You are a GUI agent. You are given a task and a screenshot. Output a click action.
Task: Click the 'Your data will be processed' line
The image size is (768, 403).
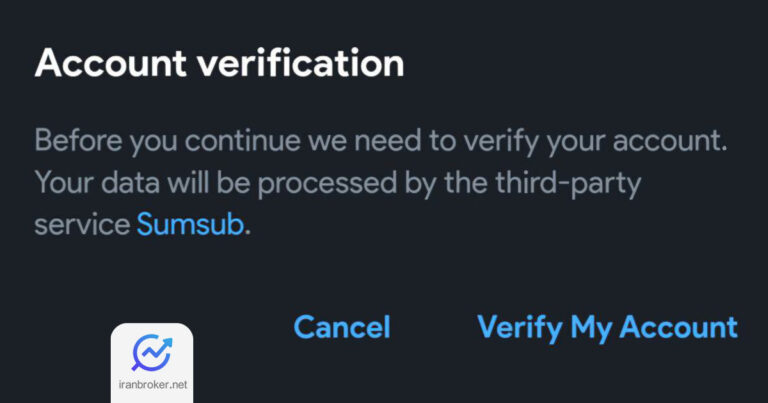338,184
